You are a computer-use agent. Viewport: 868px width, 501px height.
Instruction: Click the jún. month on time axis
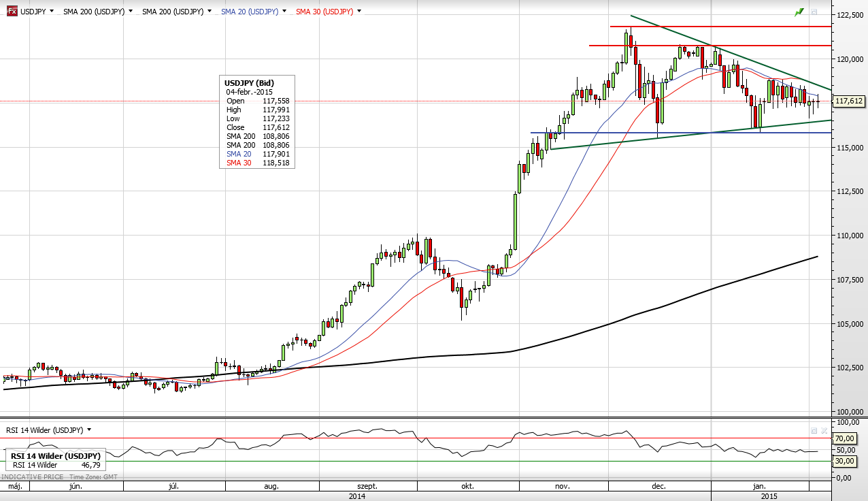76,486
